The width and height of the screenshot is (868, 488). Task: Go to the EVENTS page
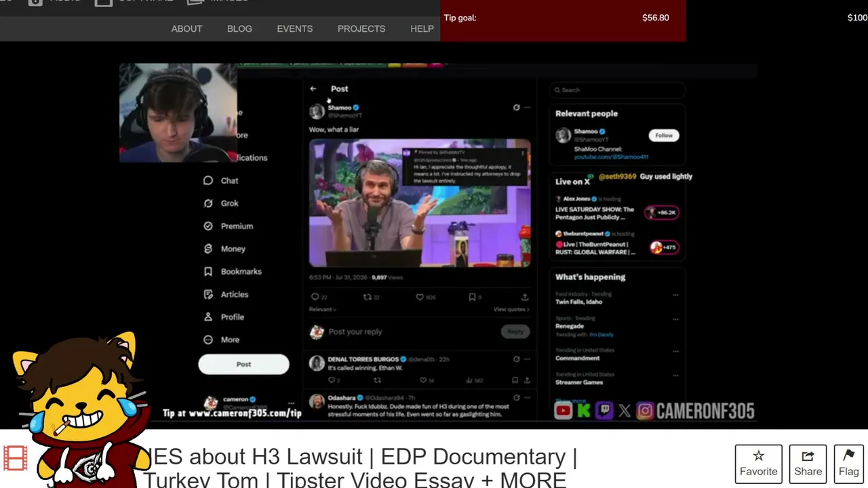[294, 28]
